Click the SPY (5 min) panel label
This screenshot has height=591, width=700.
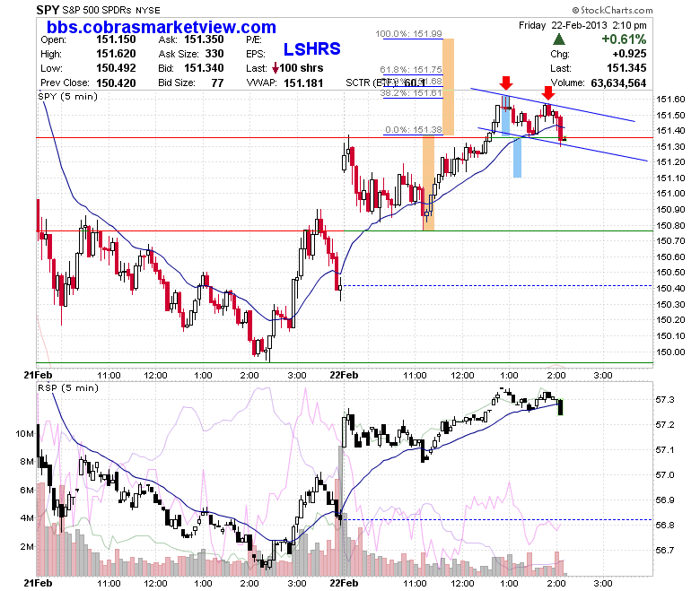coord(67,96)
